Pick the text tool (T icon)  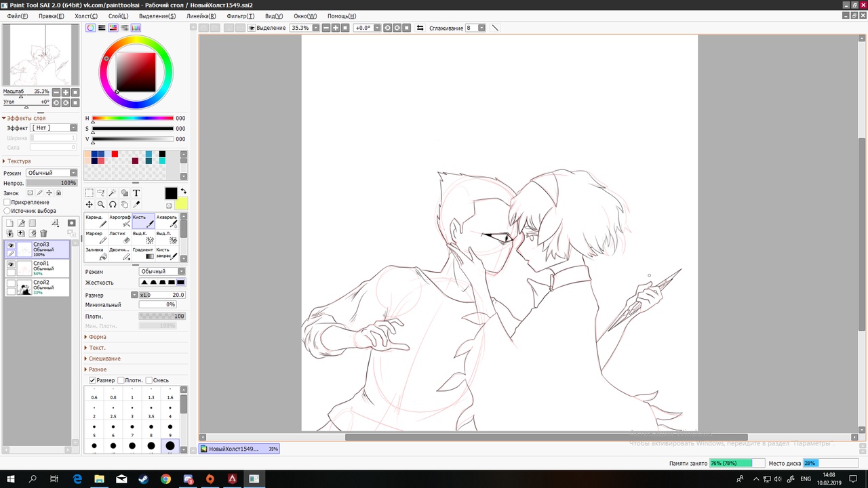[x=136, y=193]
